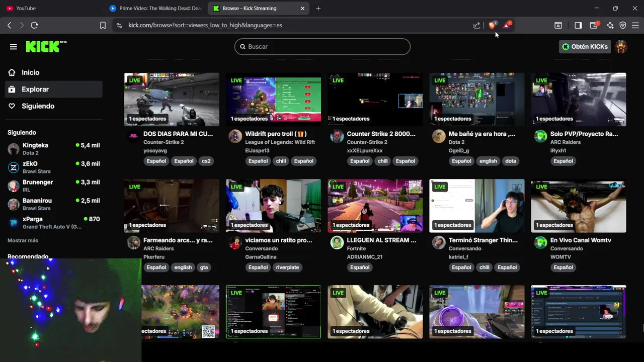Viewport: 644px width, 362px height.
Task: Open Counter Strike 2 8000... stream title
Action: (x=381, y=134)
